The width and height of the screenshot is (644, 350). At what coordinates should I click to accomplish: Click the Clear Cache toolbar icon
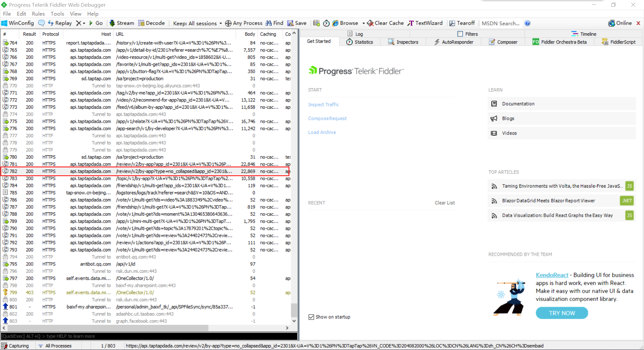[370, 23]
